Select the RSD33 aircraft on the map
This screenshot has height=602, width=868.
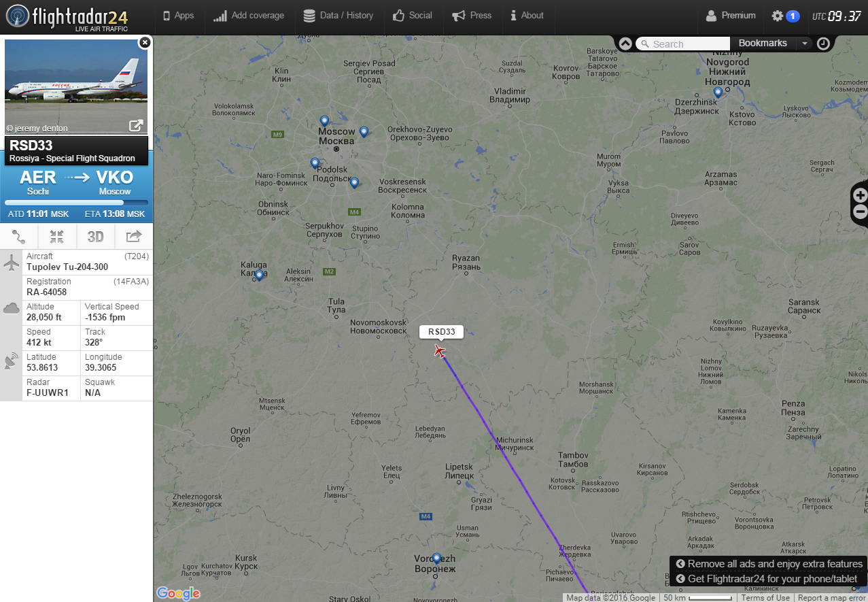440,351
